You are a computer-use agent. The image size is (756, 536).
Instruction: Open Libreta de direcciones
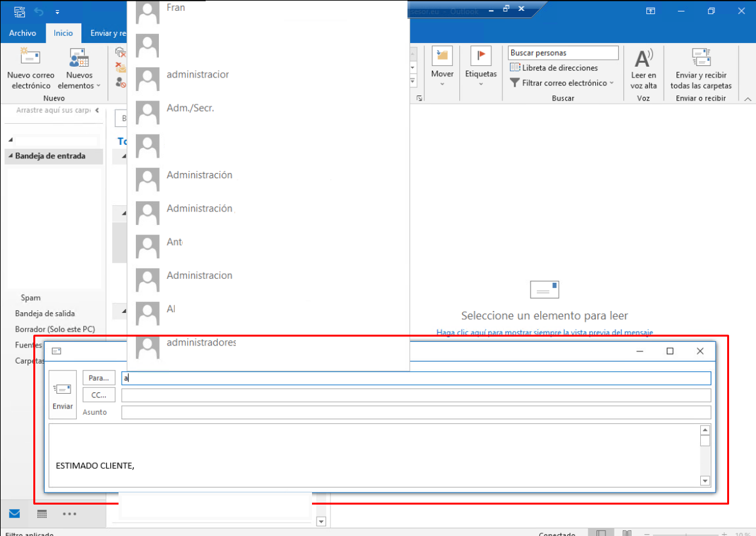pos(554,67)
